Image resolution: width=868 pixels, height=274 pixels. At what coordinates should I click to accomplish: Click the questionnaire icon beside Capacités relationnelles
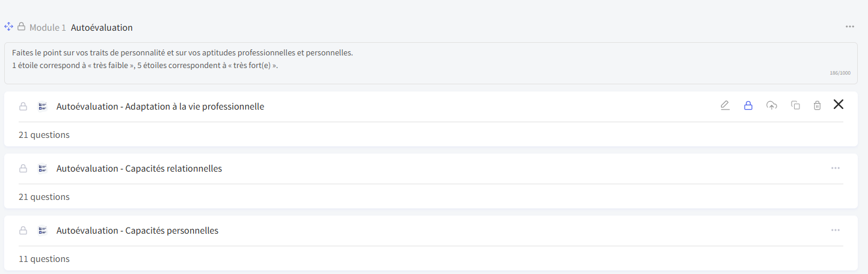pyautogui.click(x=43, y=169)
